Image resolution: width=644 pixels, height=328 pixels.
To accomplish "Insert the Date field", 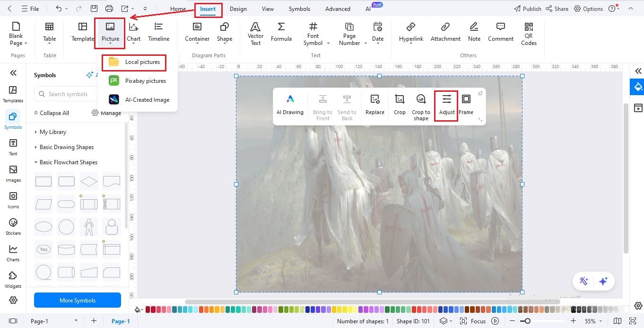I will pos(378,34).
